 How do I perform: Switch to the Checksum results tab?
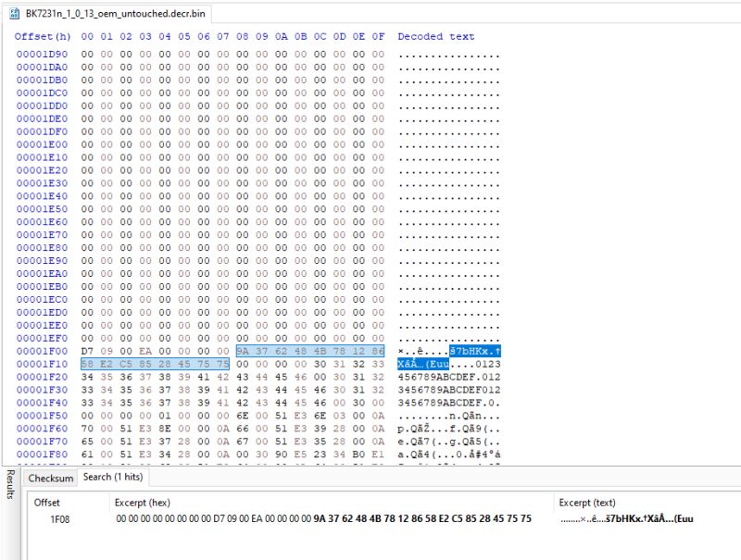(x=49, y=479)
